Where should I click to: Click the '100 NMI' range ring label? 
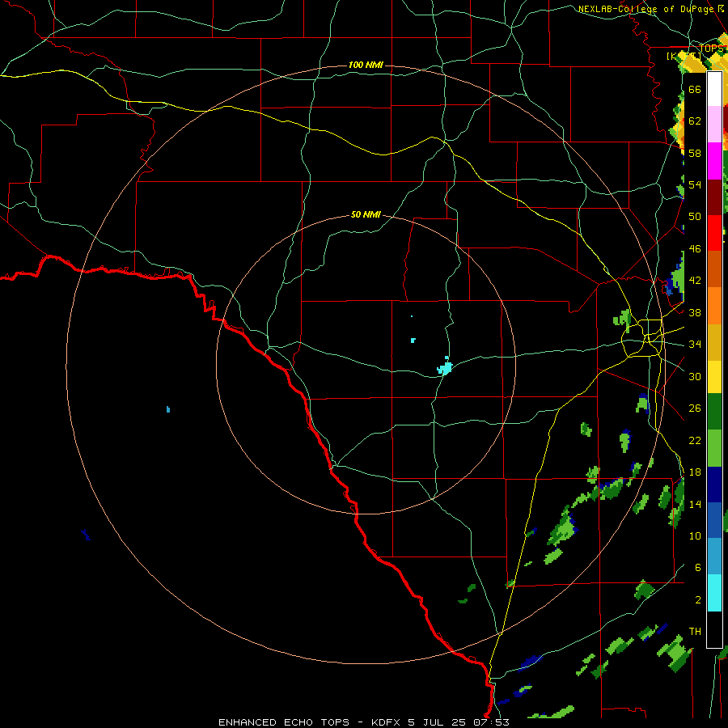pos(366,65)
